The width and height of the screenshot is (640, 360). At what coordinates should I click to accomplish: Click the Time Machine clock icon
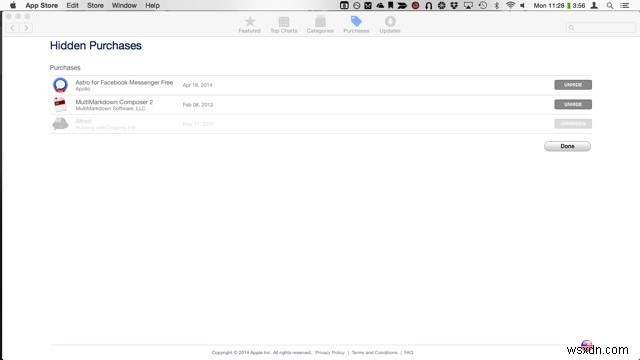coord(483,5)
